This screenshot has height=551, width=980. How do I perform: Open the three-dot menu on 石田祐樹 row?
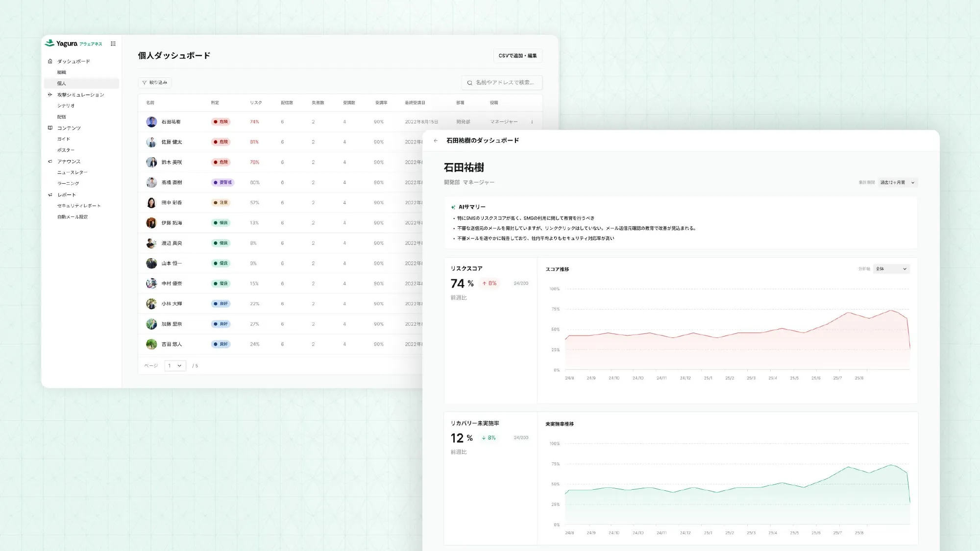(x=532, y=122)
